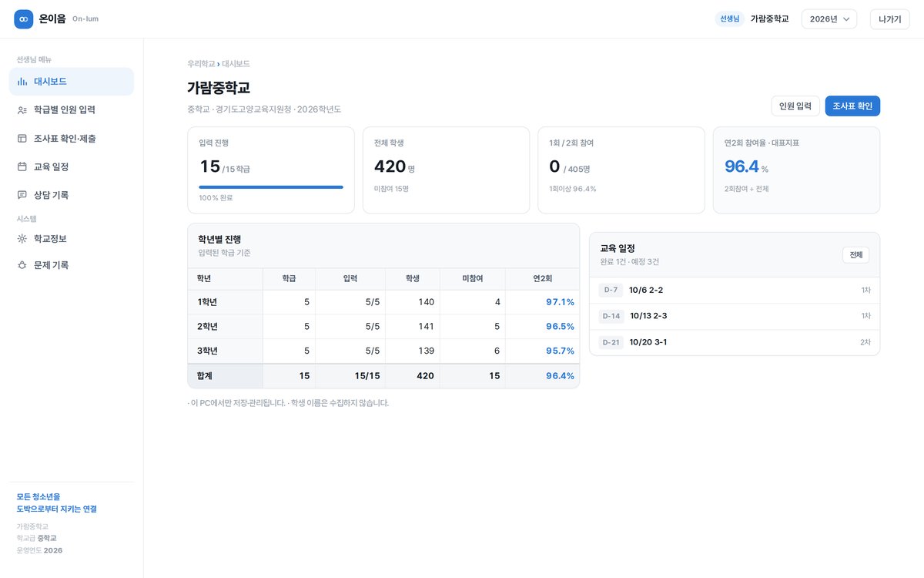Select the 3학년 row label
The image size is (924, 578).
point(207,351)
